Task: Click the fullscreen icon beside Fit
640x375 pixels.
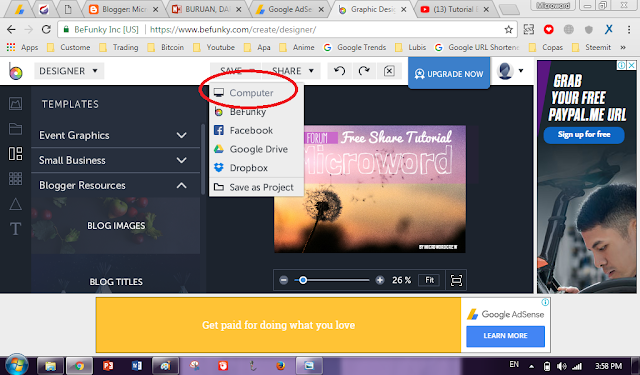Action: coord(456,280)
